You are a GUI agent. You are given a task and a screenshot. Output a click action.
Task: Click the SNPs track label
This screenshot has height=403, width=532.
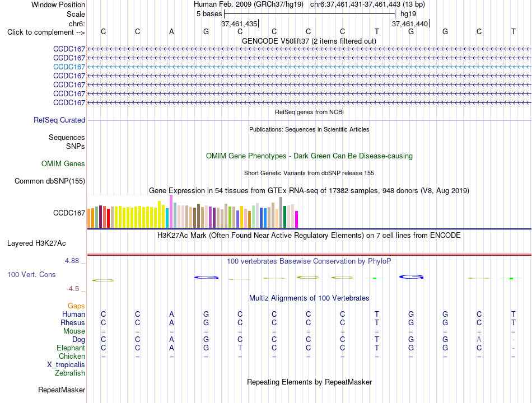(x=76, y=146)
